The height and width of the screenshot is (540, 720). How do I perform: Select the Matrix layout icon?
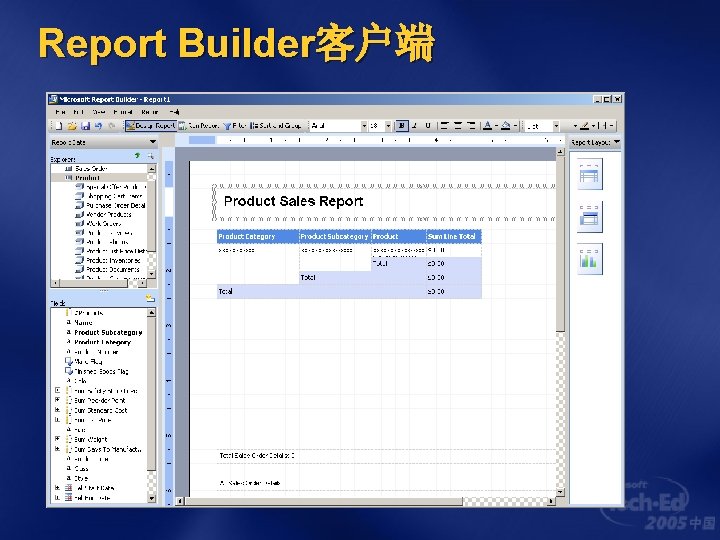tap(589, 216)
